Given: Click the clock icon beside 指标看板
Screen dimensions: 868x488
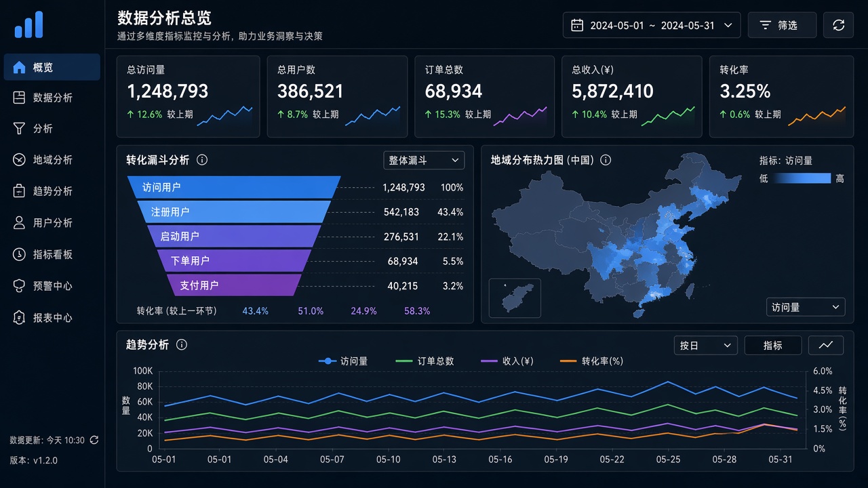Looking at the screenshot, I should tap(19, 254).
